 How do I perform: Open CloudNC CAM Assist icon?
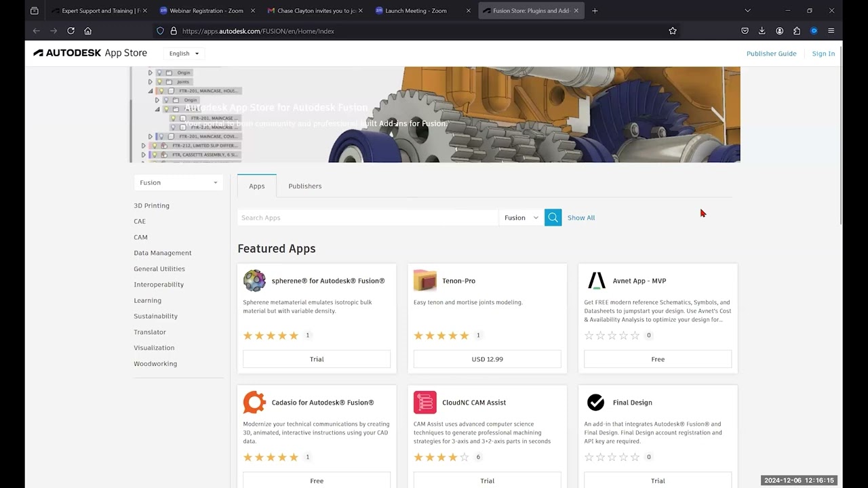pyautogui.click(x=425, y=403)
